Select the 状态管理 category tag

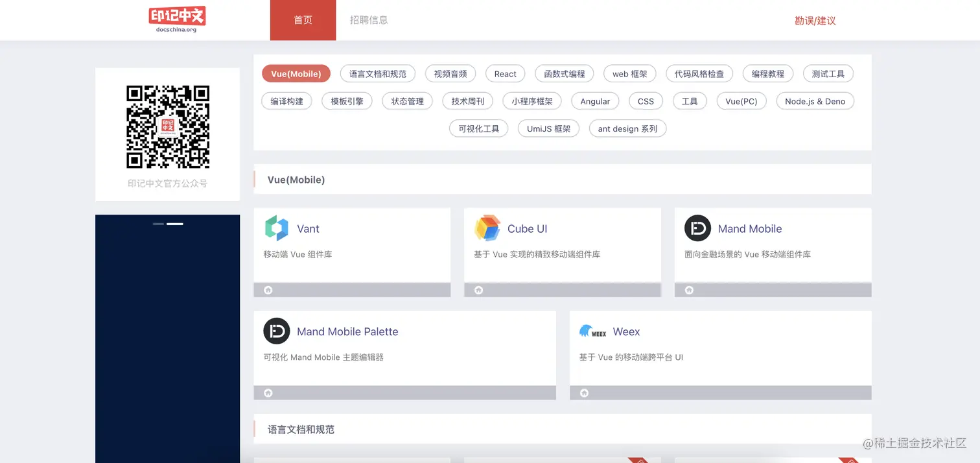408,101
